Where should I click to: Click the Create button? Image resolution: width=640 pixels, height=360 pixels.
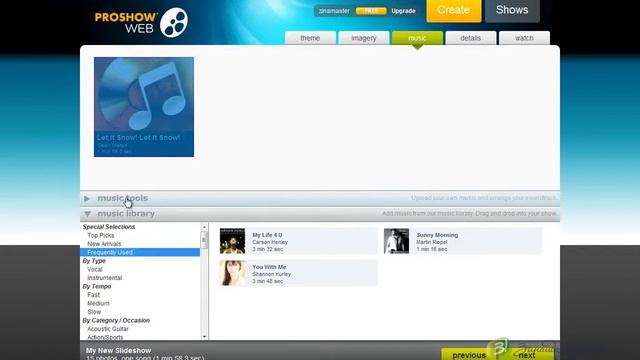pyautogui.click(x=454, y=10)
